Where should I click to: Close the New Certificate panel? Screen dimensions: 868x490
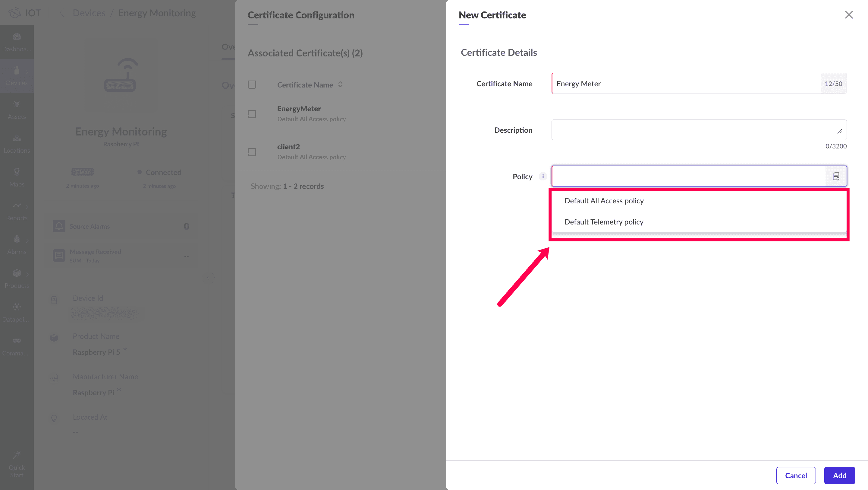(x=848, y=15)
